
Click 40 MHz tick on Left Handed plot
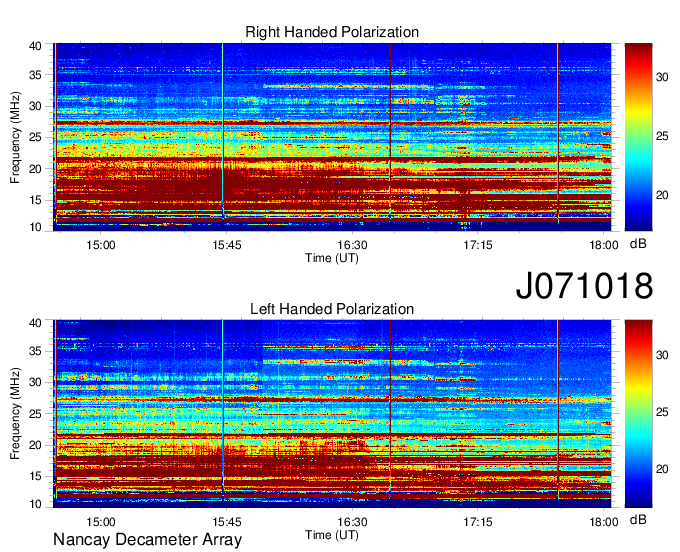pos(35,322)
